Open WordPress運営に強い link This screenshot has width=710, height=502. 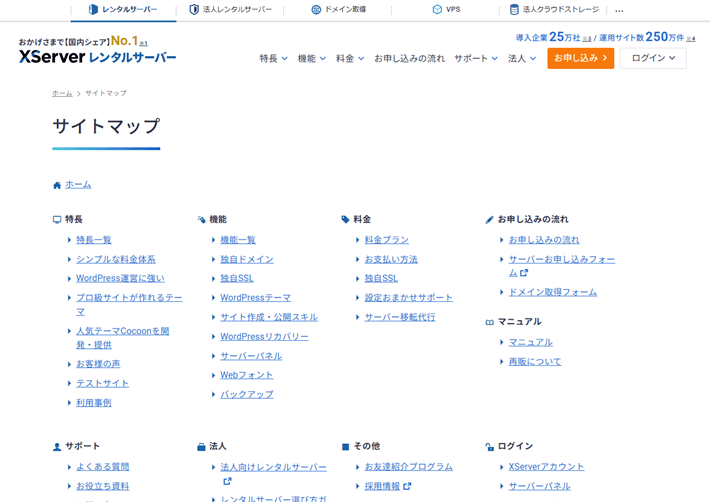click(120, 278)
